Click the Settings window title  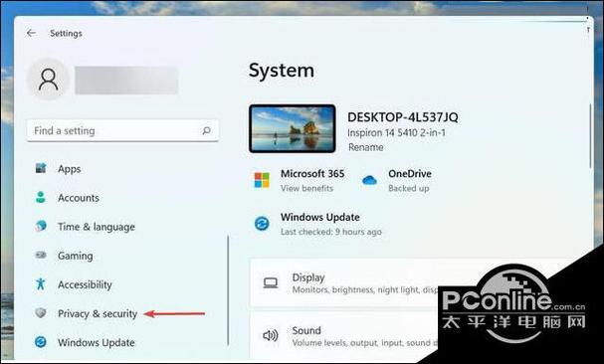point(66,33)
